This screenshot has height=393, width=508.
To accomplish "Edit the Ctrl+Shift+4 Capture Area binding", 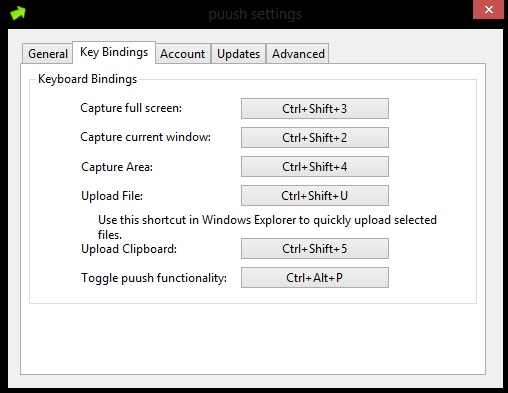I will [x=315, y=167].
